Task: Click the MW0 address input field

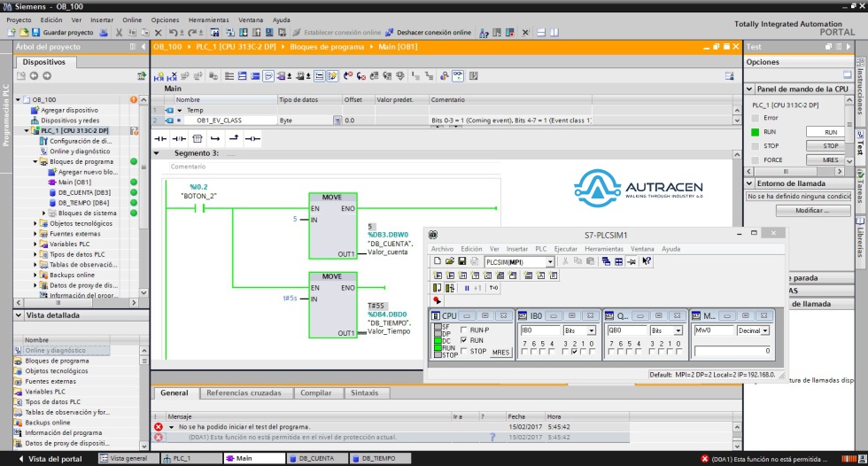Action: (714, 330)
